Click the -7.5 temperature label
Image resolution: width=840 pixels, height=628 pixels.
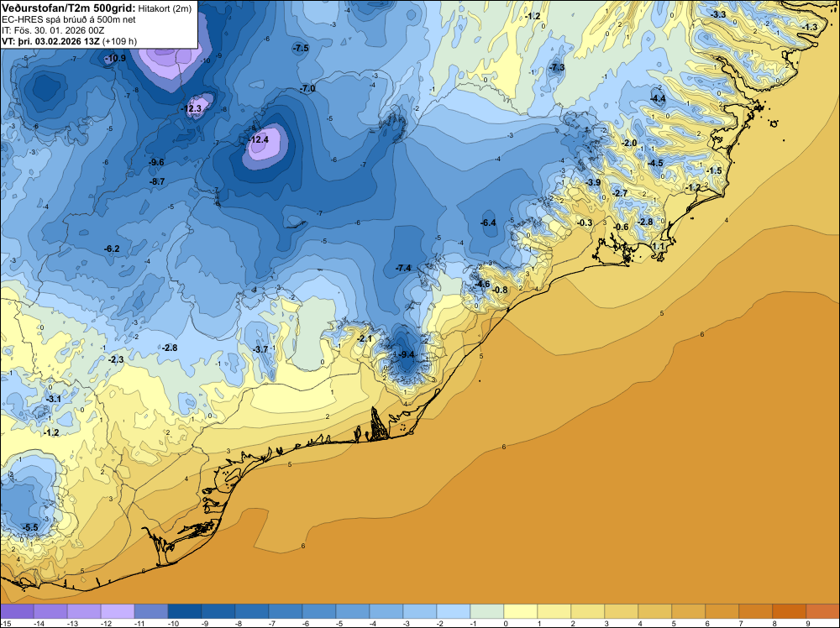[301, 48]
